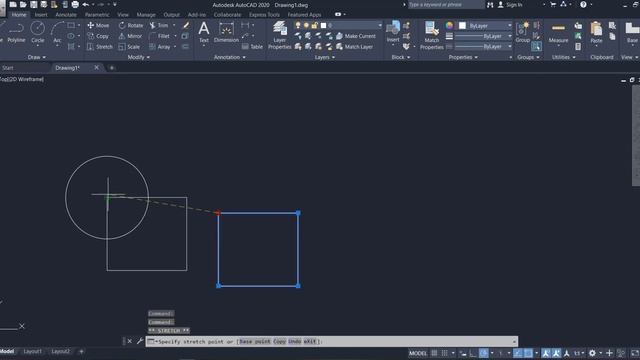Screen dimensions: 640x360
Task: Click the Undo arrow
Action: tap(86, 4)
